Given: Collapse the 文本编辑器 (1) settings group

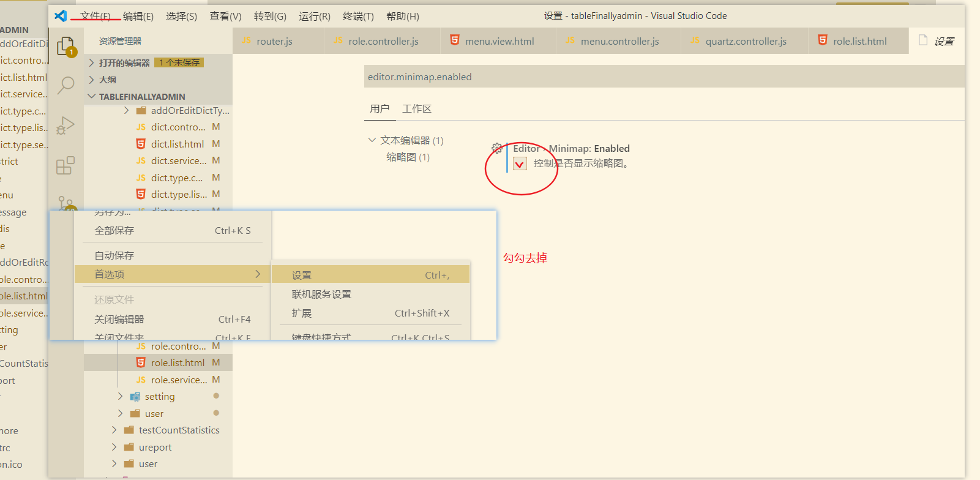Looking at the screenshot, I should 372,140.
